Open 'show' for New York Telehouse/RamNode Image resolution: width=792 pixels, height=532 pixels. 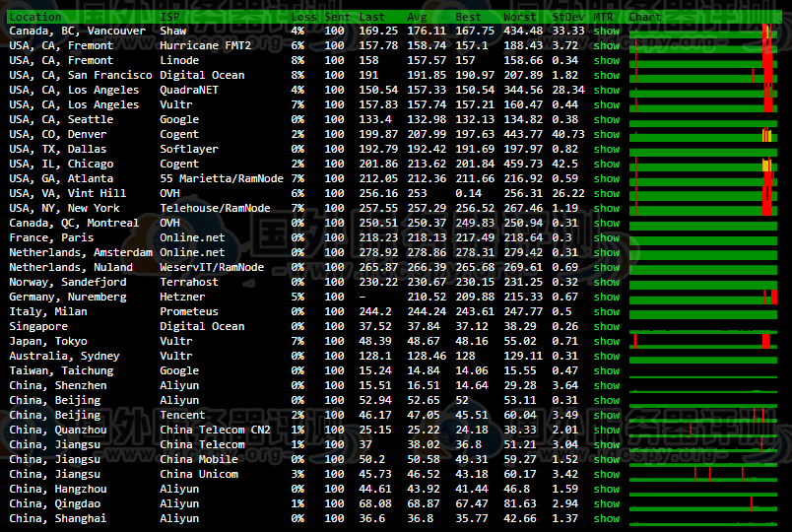click(x=606, y=208)
